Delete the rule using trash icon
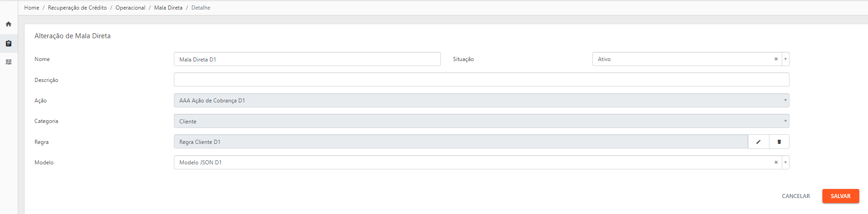The width and height of the screenshot is (868, 214). 779,142
